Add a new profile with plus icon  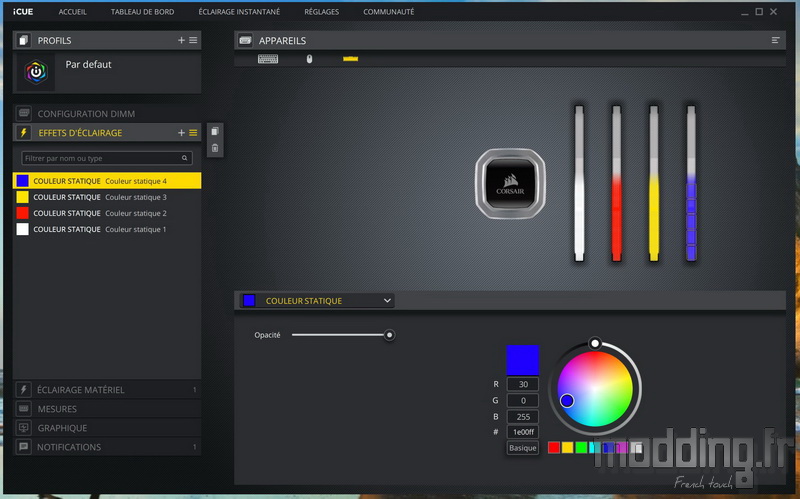coord(181,40)
